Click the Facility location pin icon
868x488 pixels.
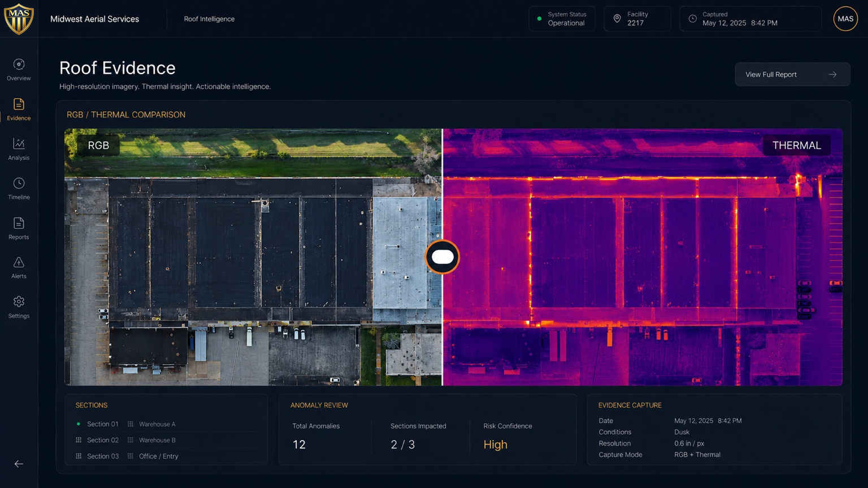[x=617, y=19]
